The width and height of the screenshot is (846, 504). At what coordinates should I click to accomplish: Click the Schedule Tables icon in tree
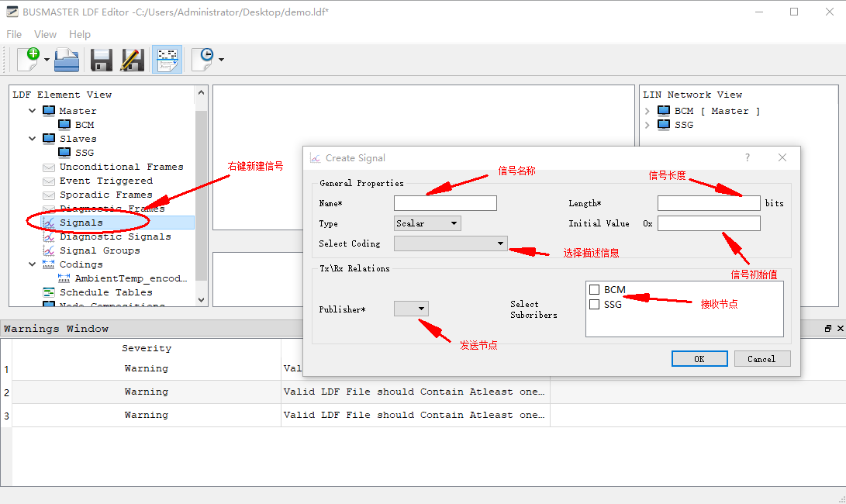[x=49, y=292]
